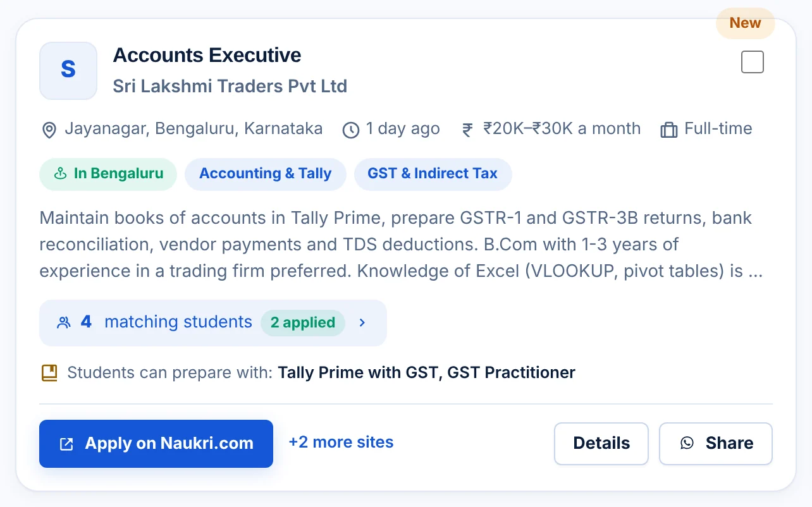Select the GST & Indirect Tax tag
This screenshot has width=812, height=507.
(433, 174)
